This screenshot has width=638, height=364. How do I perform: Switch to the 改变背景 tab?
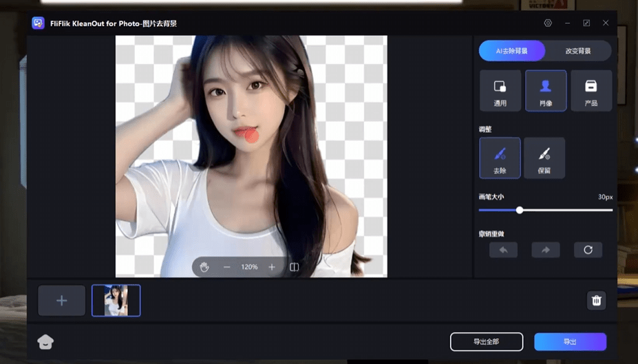[x=578, y=51]
